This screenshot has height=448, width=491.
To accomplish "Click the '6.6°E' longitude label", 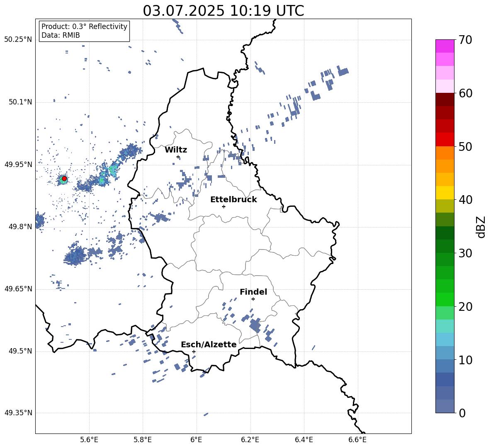I will click(357, 440).
